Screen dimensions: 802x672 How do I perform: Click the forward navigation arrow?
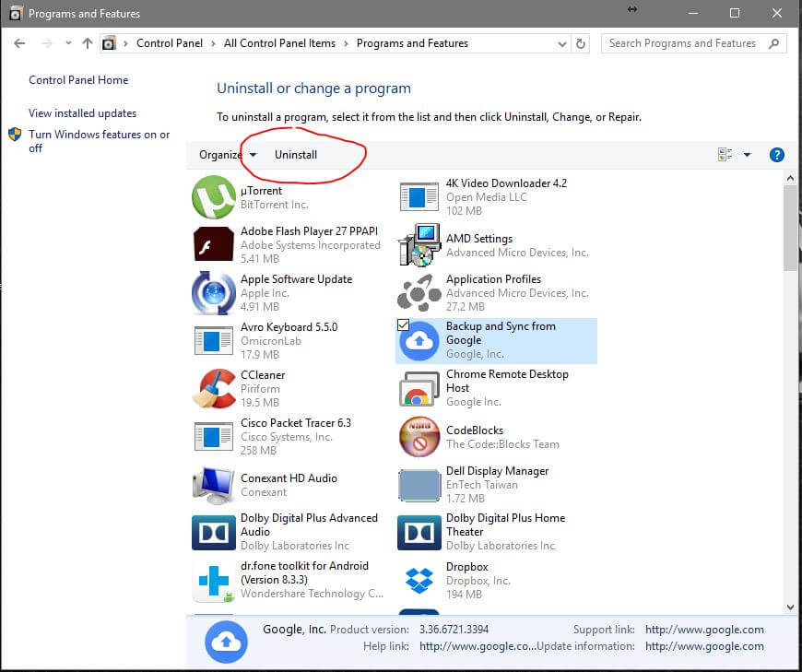[46, 43]
